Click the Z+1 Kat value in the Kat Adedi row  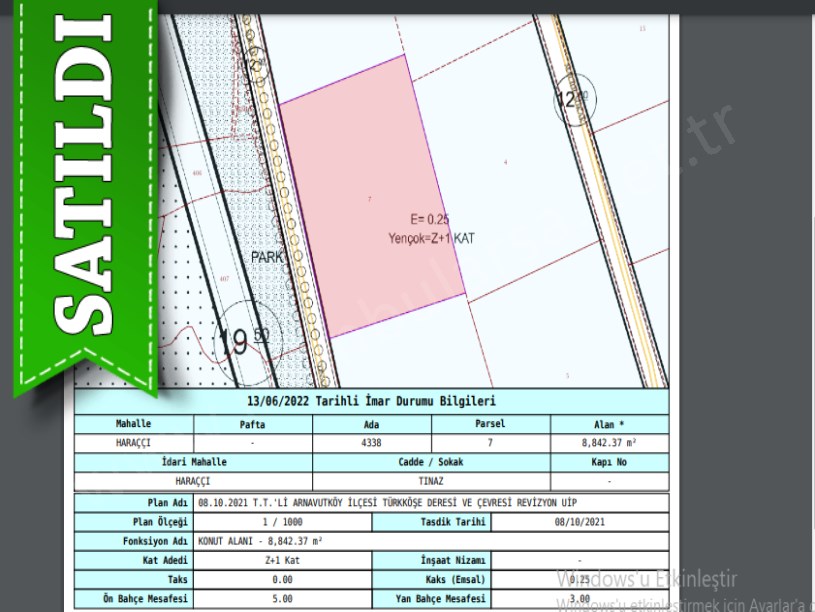click(282, 561)
